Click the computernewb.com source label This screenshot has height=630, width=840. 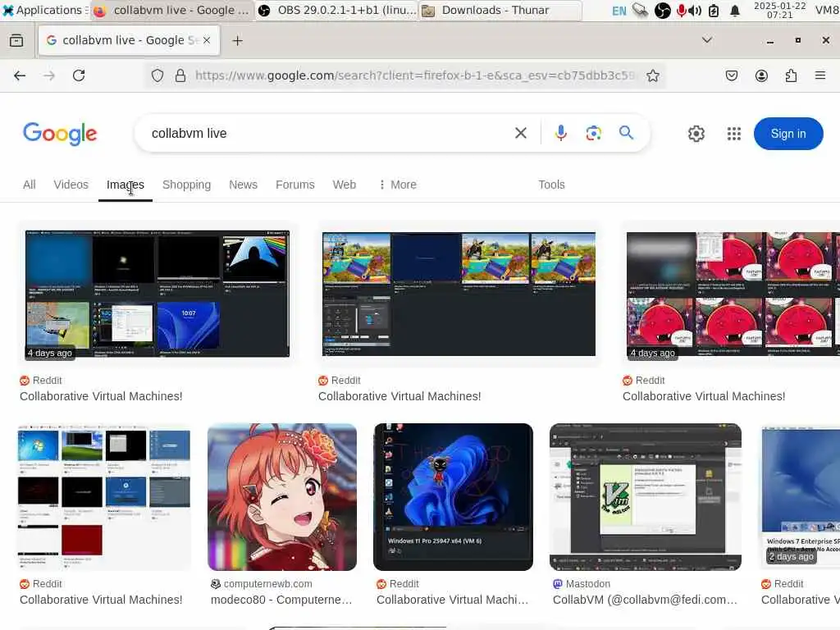(268, 584)
